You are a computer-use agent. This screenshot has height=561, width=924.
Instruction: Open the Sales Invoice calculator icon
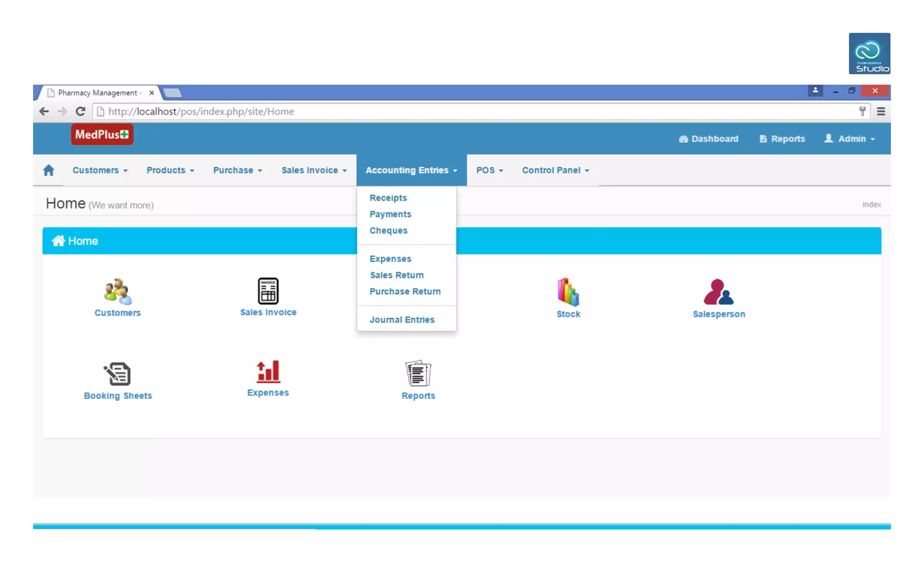click(268, 291)
